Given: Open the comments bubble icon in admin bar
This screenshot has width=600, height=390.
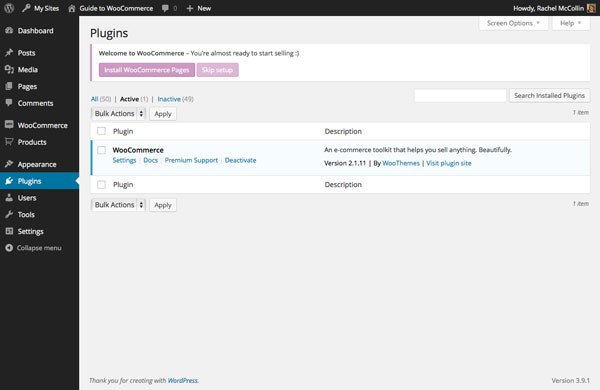Looking at the screenshot, I should [x=165, y=8].
